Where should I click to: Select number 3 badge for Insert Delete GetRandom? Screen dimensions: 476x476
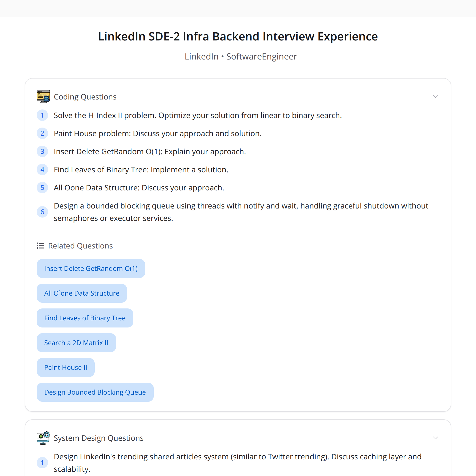42,152
